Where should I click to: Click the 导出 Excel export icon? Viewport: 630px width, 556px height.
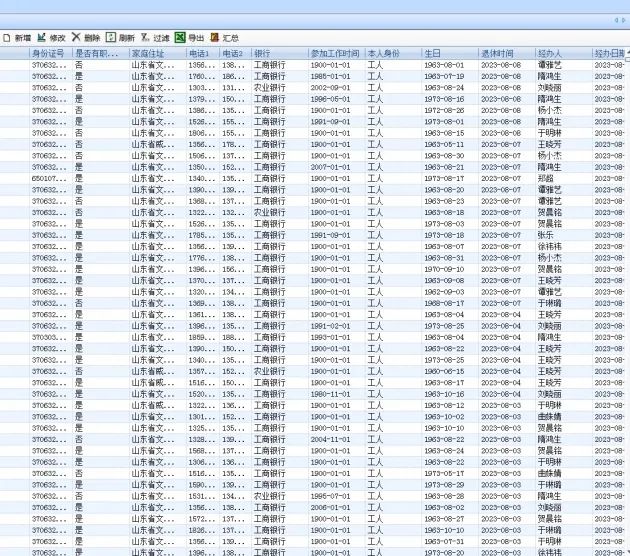(x=180, y=37)
